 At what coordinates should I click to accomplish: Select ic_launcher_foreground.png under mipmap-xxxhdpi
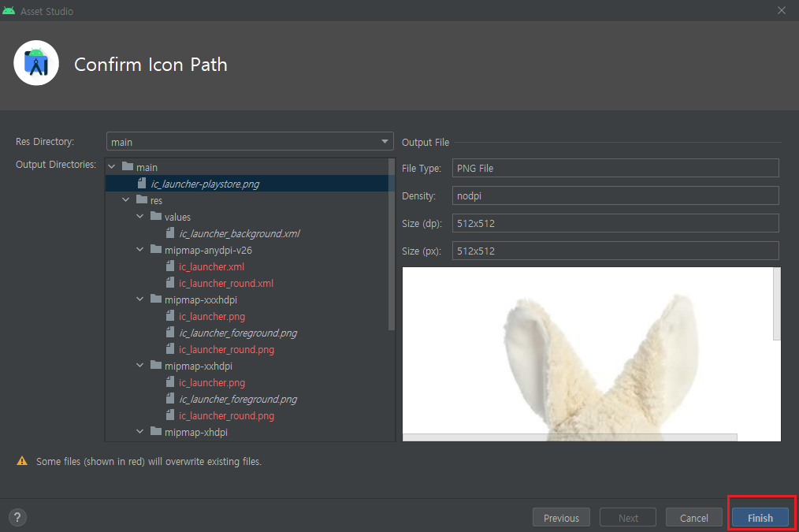238,333
